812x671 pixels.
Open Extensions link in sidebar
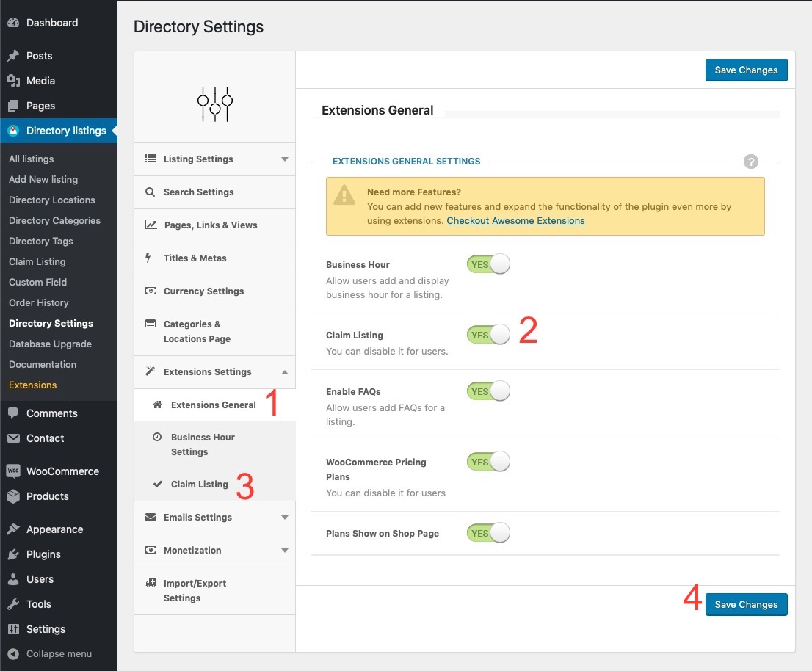(x=32, y=385)
